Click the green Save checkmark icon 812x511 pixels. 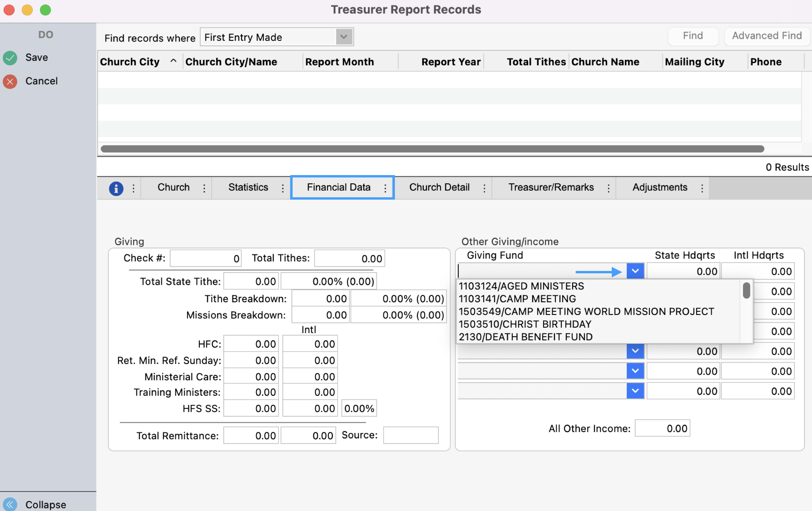click(x=10, y=57)
